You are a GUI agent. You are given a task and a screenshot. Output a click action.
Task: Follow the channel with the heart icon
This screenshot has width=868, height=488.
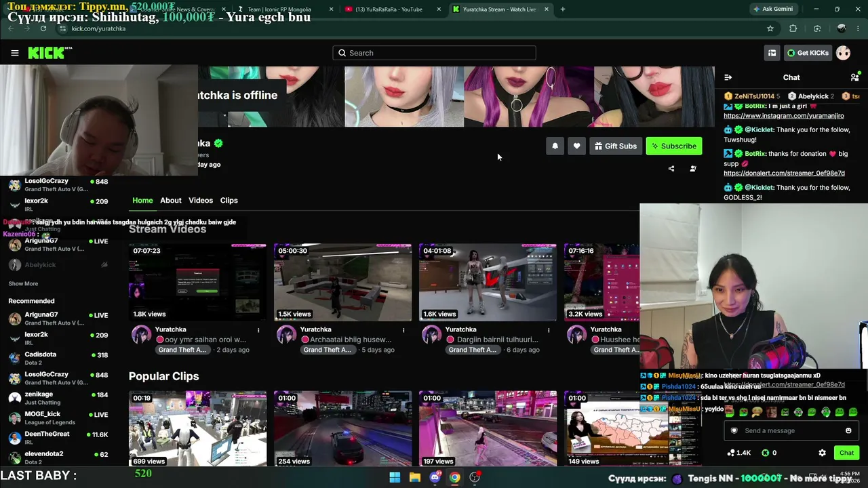point(576,146)
